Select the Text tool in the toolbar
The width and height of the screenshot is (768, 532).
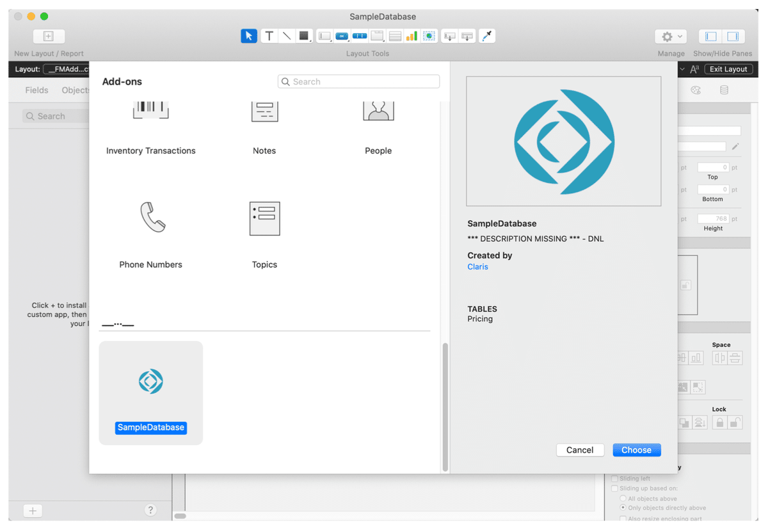(269, 36)
